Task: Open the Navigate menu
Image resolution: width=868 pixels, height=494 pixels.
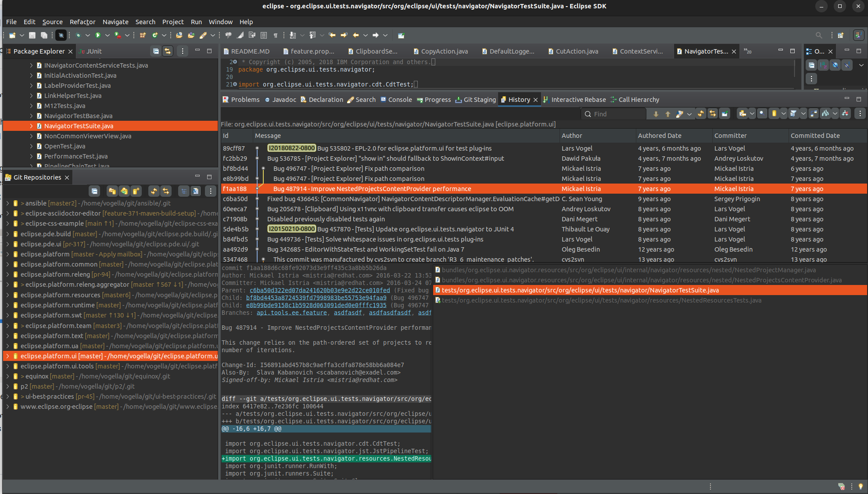Action: (x=115, y=22)
